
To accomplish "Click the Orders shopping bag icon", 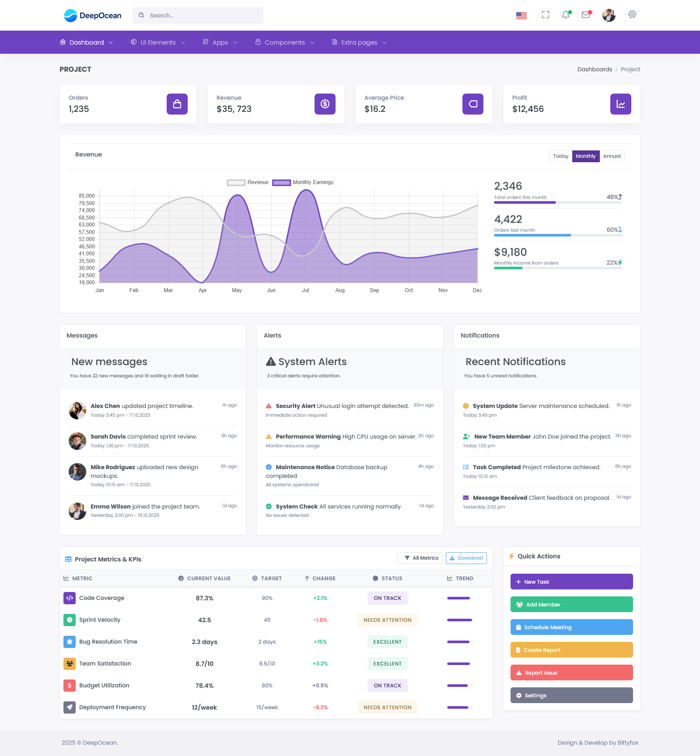I will click(177, 104).
